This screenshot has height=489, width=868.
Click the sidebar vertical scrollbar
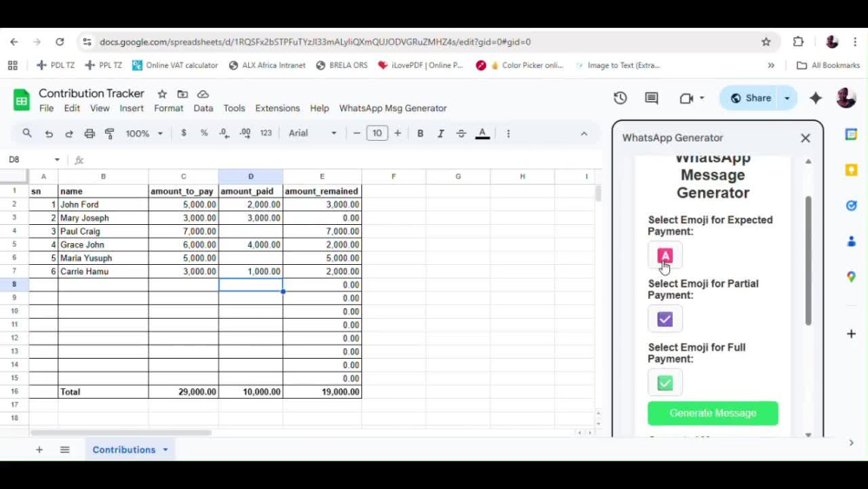point(808,261)
